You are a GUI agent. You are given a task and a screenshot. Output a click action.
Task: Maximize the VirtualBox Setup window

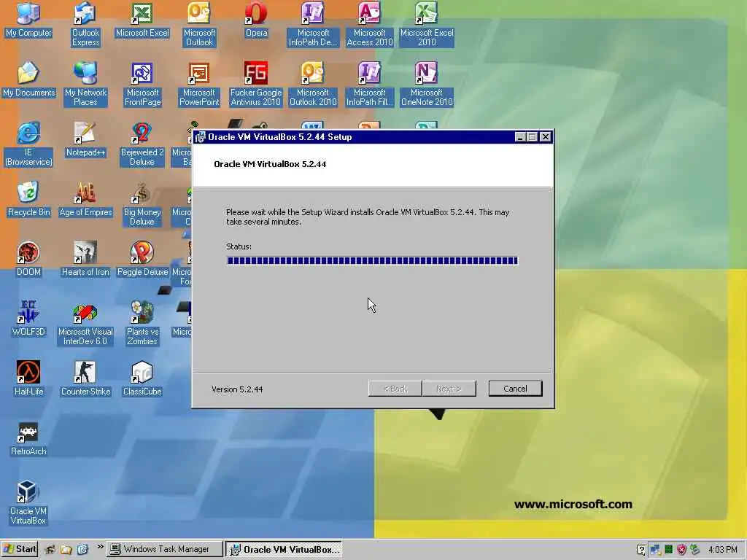pos(532,137)
